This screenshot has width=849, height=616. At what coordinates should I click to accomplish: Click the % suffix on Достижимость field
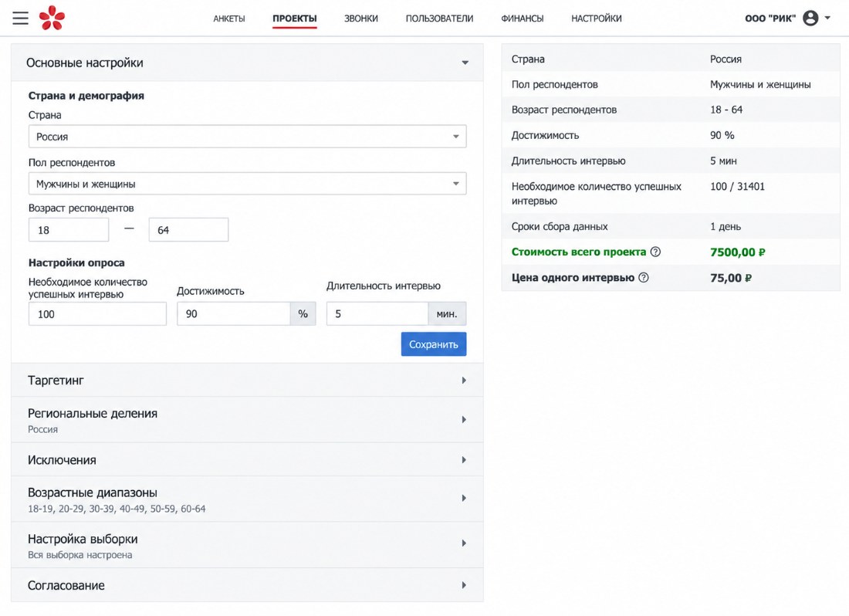[303, 314]
